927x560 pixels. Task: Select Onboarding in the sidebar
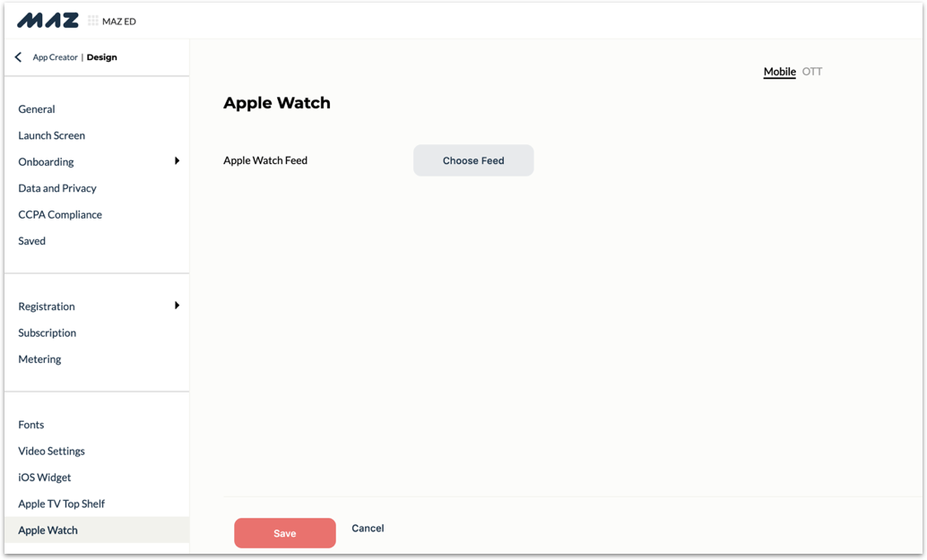tap(46, 162)
